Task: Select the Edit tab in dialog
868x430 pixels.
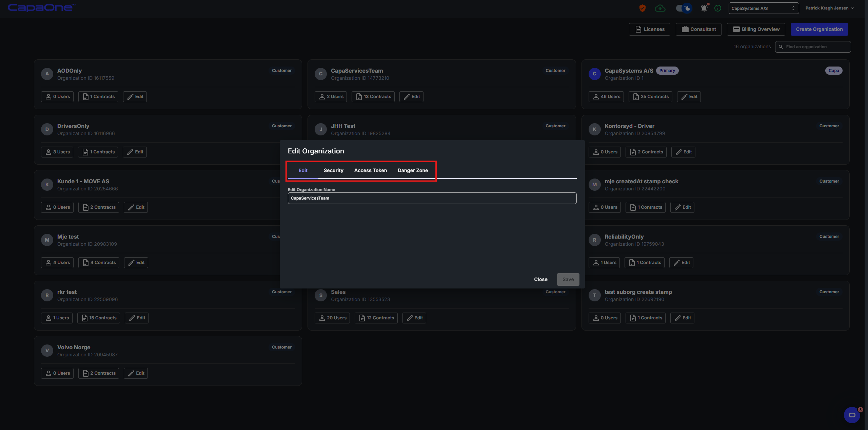Action: [303, 170]
